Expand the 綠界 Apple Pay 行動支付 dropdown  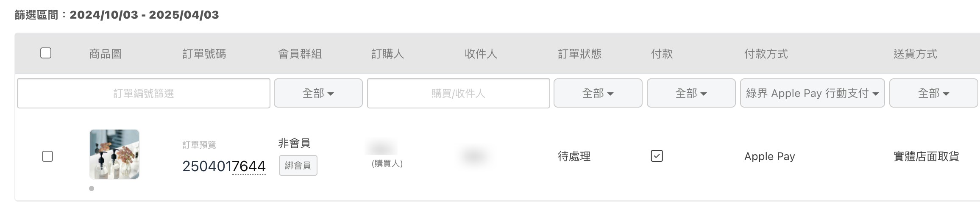click(812, 93)
